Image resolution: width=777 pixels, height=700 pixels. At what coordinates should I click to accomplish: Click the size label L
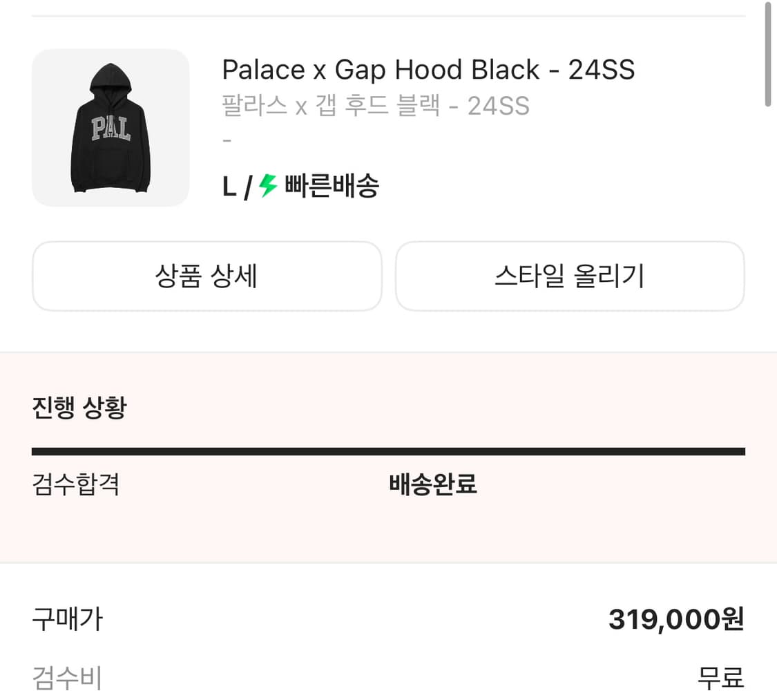click(x=229, y=185)
